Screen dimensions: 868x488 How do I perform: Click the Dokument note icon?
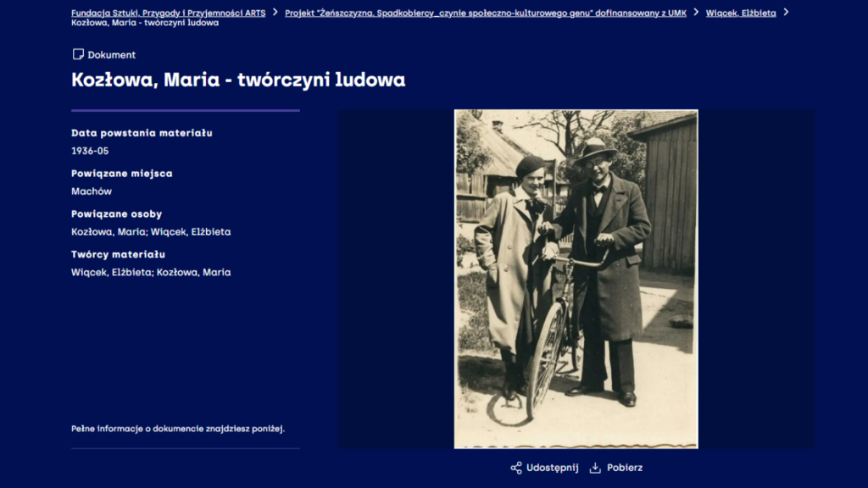[78, 54]
